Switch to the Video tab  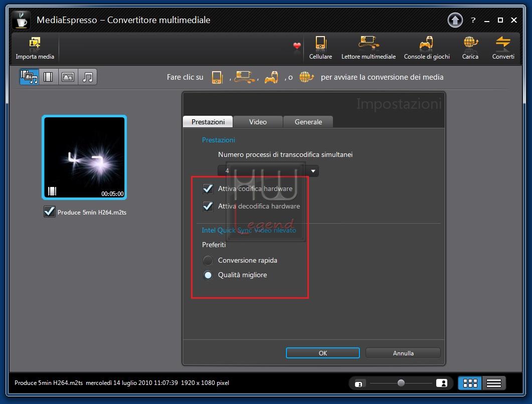click(258, 122)
